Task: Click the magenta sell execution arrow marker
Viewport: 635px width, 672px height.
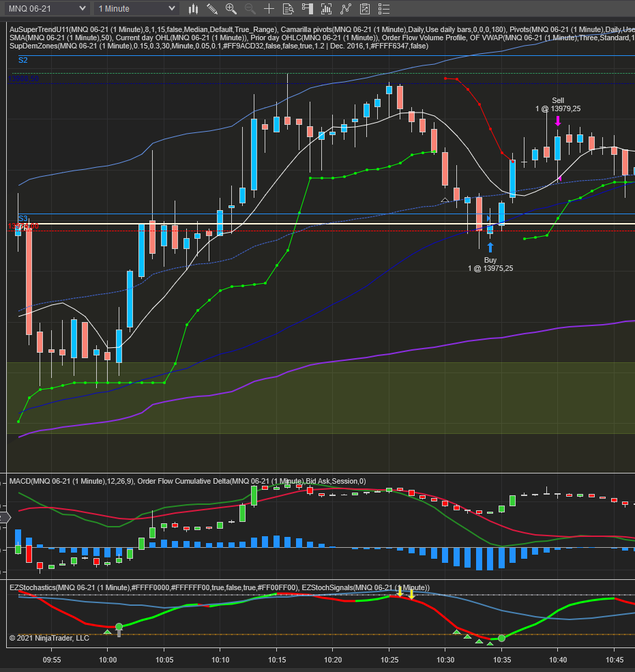Action: pyautogui.click(x=558, y=121)
